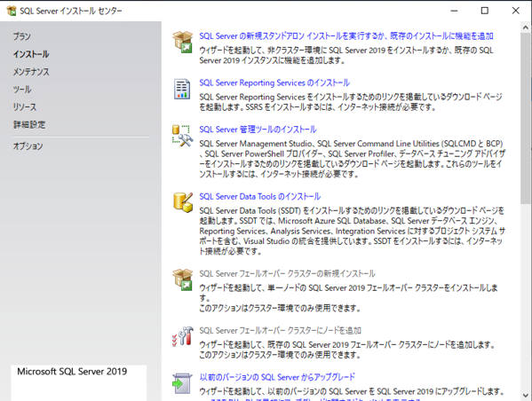Launch SQL Server 管理ツールのインストール link

click(258, 130)
